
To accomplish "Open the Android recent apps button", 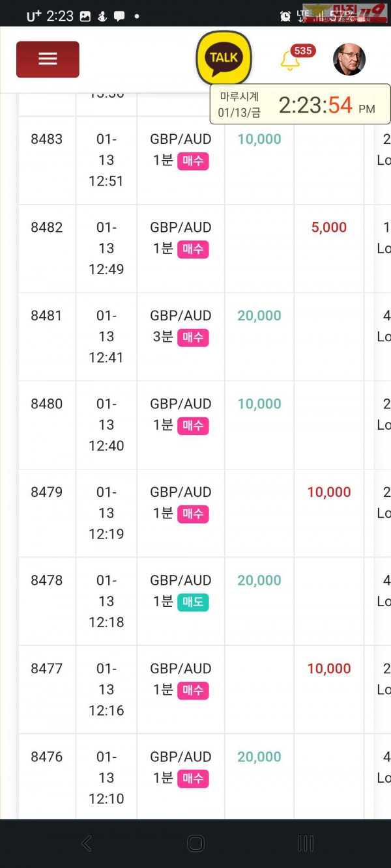I will pos(305,844).
